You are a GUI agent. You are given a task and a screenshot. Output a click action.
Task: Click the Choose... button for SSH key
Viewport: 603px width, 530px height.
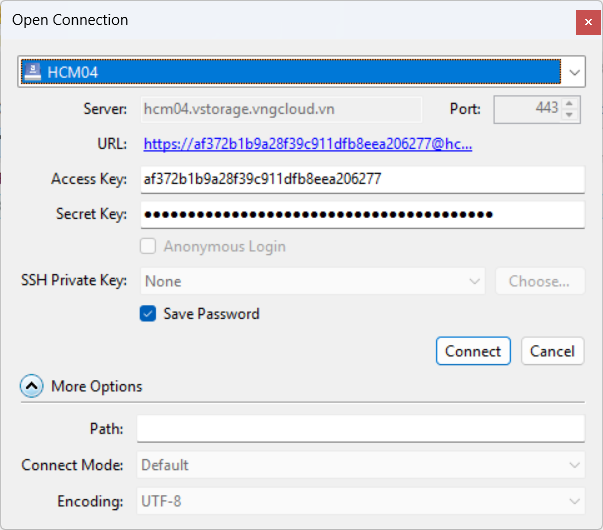coord(539,281)
